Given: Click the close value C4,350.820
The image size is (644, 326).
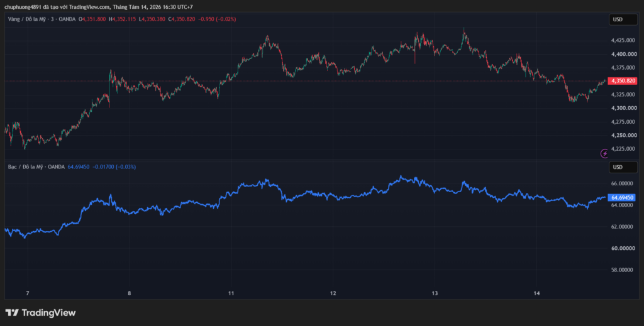Looking at the screenshot, I should tap(182, 19).
